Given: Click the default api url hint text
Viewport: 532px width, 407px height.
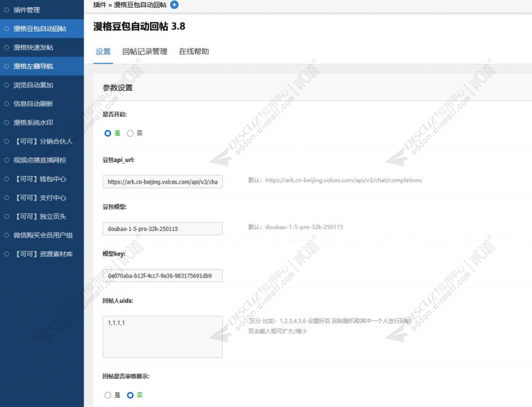Looking at the screenshot, I should pyautogui.click(x=335, y=180).
